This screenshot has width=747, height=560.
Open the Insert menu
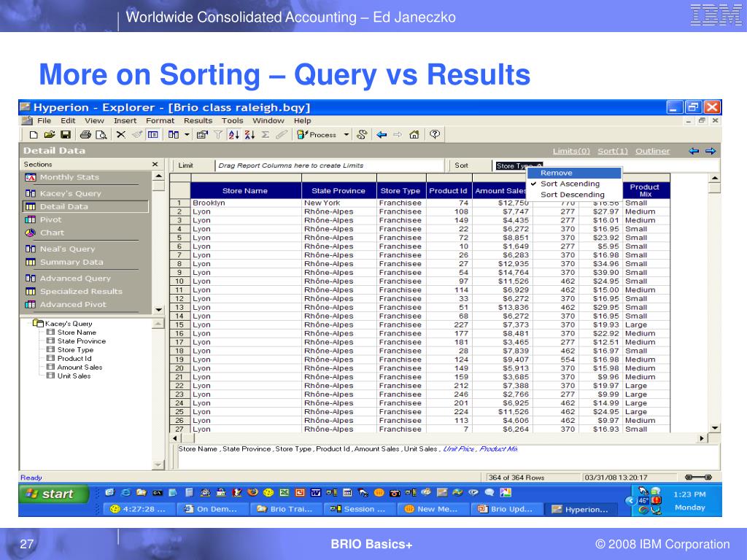click(x=125, y=121)
